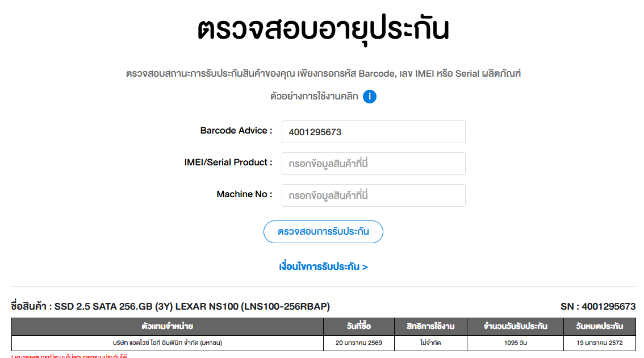Screen dimensions: 644x358
Task: Click the Barcode Advice input field
Action: pos(373,132)
